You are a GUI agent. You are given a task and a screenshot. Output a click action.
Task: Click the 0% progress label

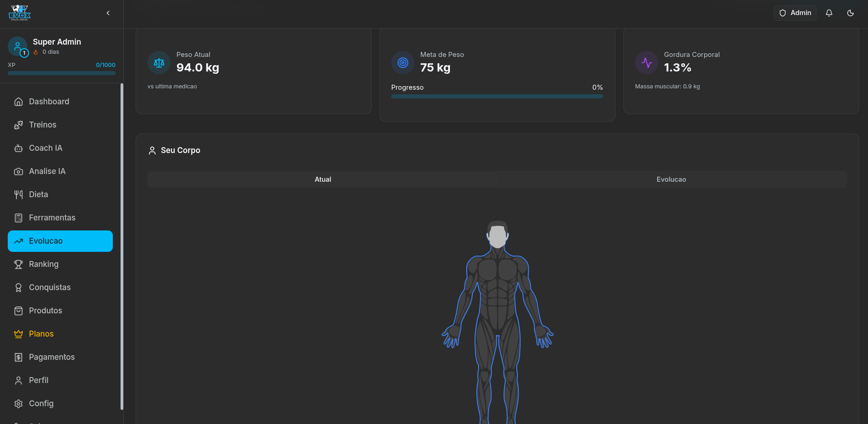[x=597, y=87]
